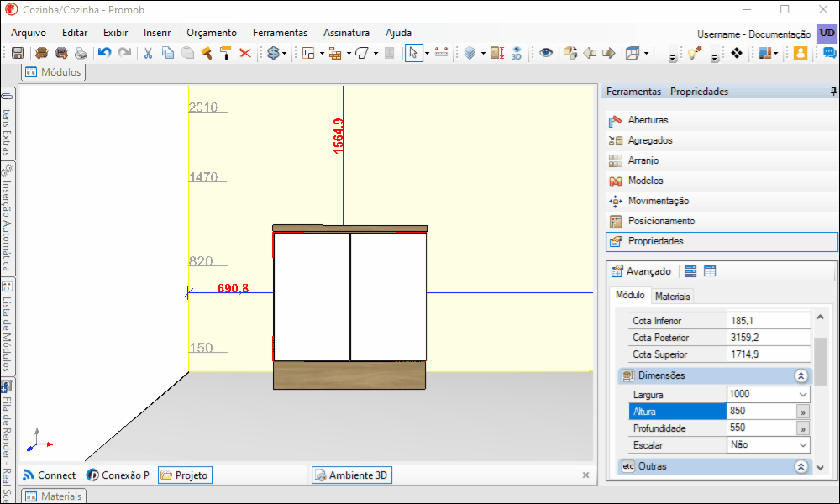The image size is (840, 504).
Task: Open the Editar menu
Action: (75, 33)
